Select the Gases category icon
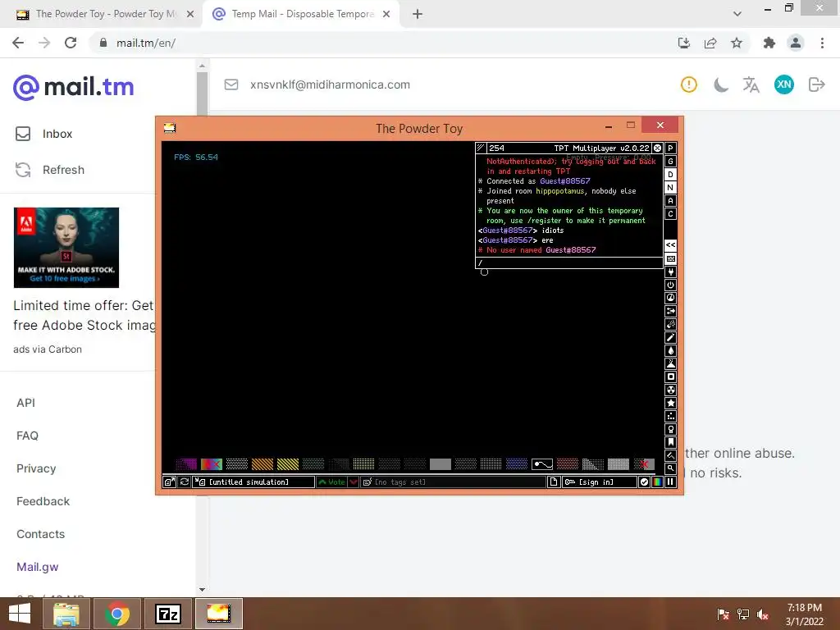This screenshot has width=840, height=630. pyautogui.click(x=671, y=337)
